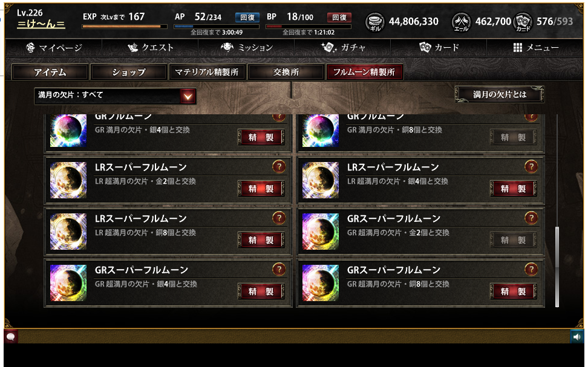Viewport: 588px width, 367px height.
Task: Click help icon for GR超満月の欠片・銅8個 item
Action: (531, 270)
